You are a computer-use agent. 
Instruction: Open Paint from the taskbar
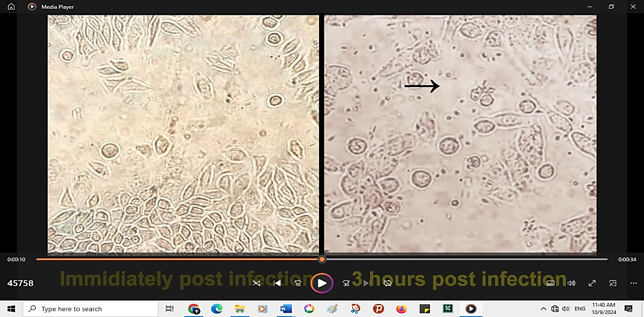point(332,309)
